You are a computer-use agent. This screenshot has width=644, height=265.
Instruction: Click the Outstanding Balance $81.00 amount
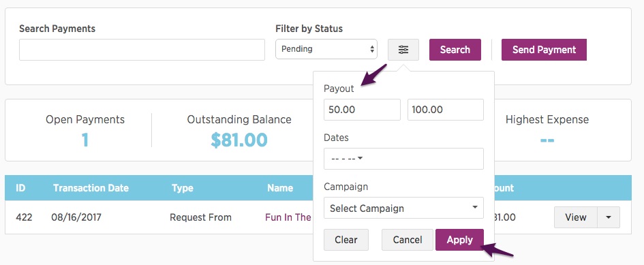pos(239,140)
